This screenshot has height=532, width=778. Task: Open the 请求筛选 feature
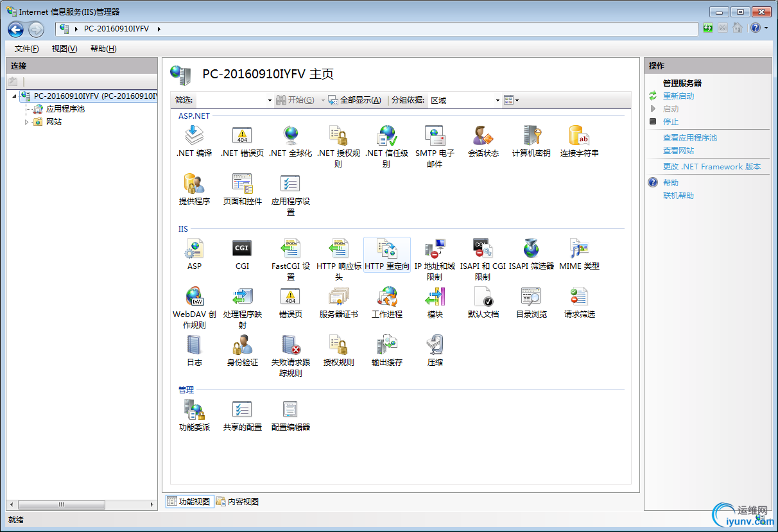579,302
